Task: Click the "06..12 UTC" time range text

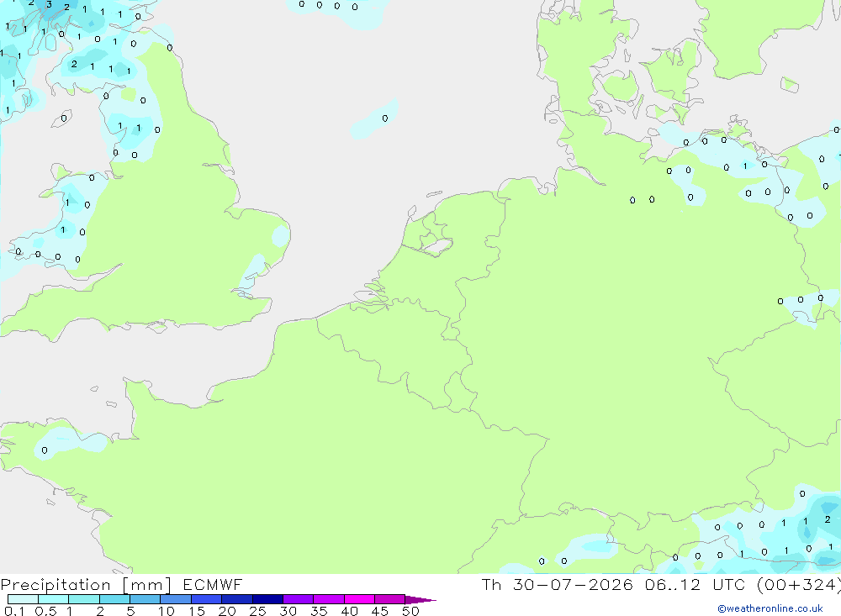Action: [696, 584]
